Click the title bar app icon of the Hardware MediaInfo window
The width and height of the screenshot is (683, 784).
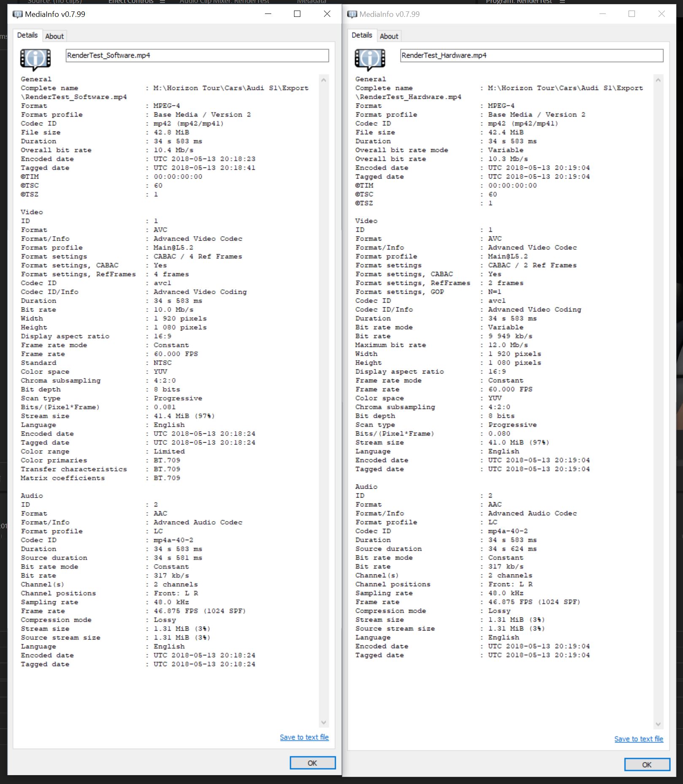pyautogui.click(x=352, y=14)
